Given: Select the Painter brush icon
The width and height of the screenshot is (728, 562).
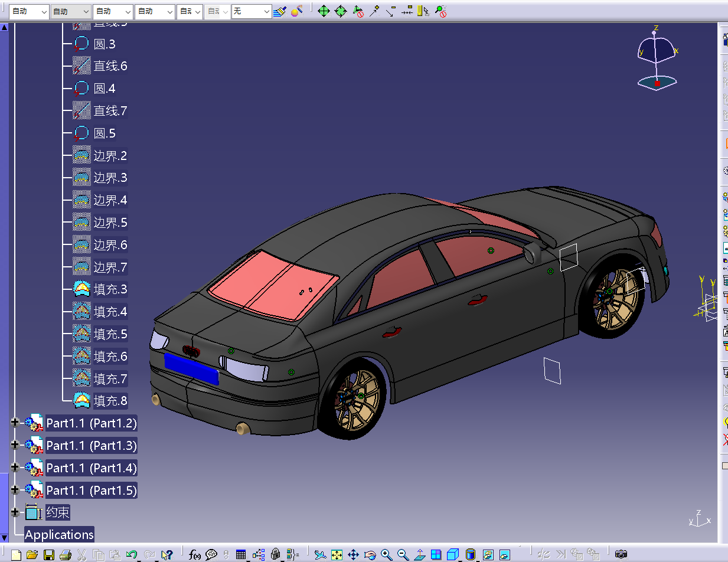Looking at the screenshot, I should coord(280,11).
